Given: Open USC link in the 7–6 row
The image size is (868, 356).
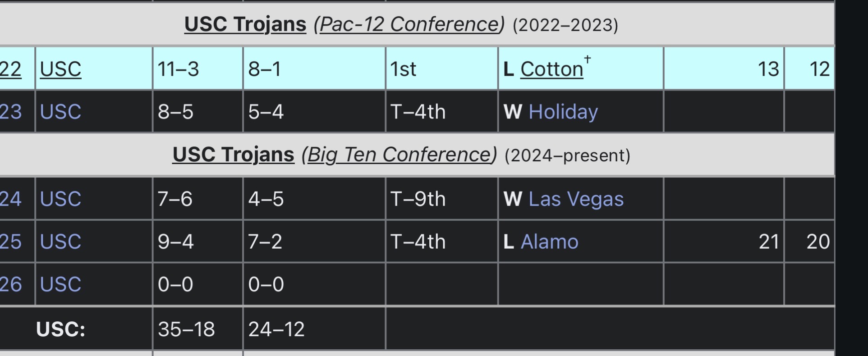Looking at the screenshot, I should (x=60, y=199).
